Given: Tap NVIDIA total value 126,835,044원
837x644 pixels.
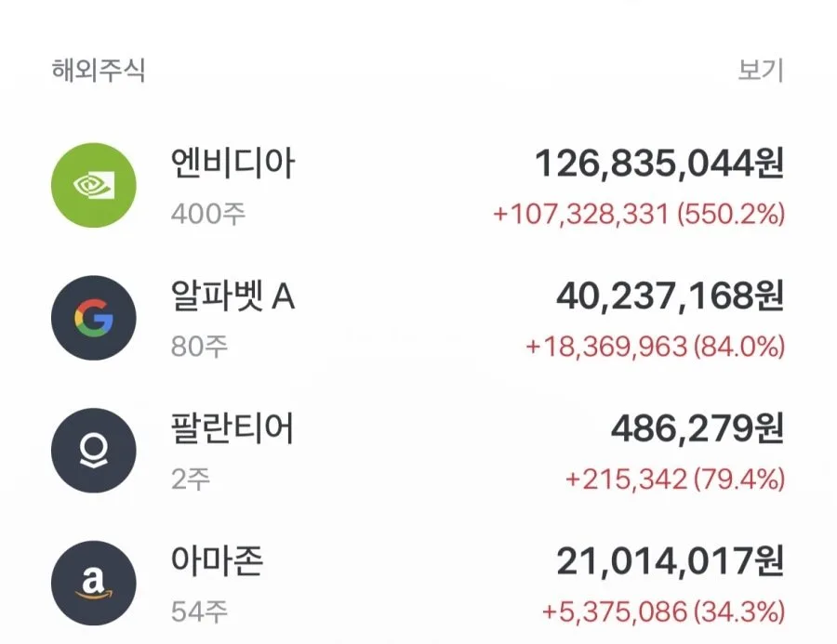Looking at the screenshot, I should 659,164.
